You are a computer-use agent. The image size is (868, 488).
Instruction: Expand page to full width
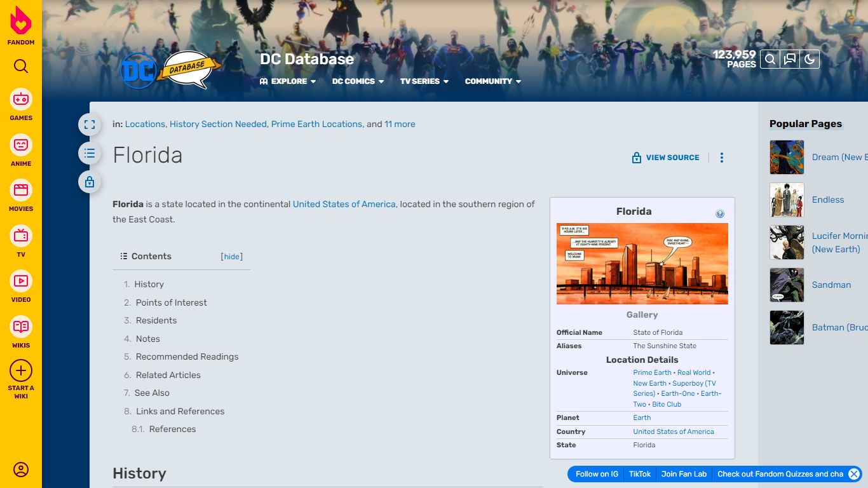(x=90, y=125)
